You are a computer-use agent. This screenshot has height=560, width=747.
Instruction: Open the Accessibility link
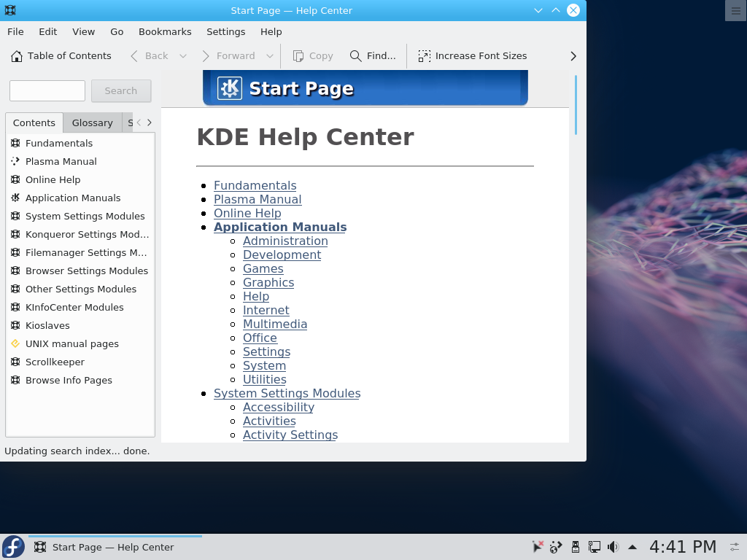pyautogui.click(x=279, y=407)
